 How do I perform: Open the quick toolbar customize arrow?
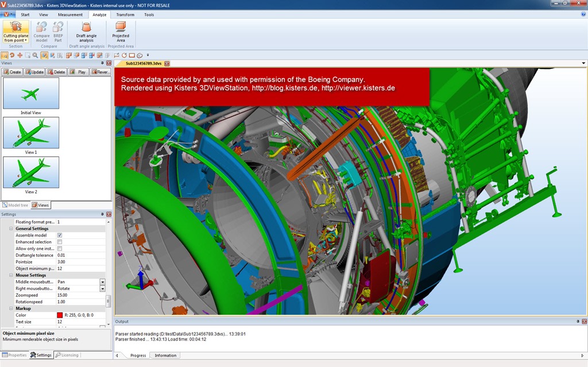pyautogui.click(x=148, y=55)
